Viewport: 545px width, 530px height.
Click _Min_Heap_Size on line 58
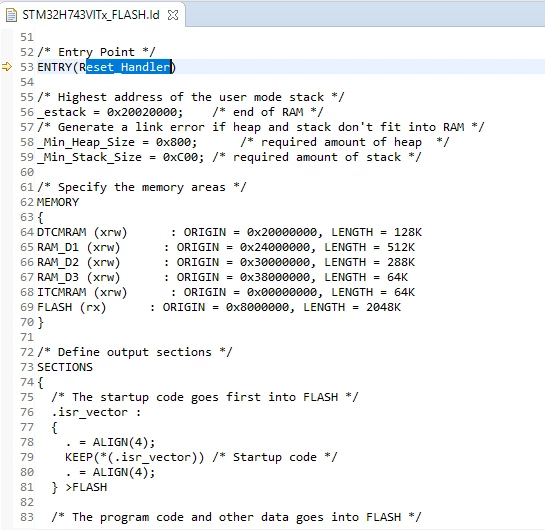pos(86,142)
